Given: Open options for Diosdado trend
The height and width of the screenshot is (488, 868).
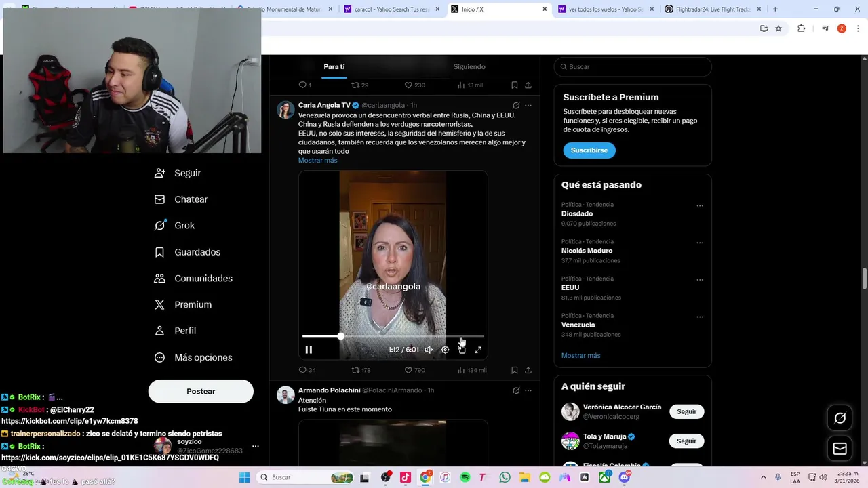Looking at the screenshot, I should click(700, 206).
